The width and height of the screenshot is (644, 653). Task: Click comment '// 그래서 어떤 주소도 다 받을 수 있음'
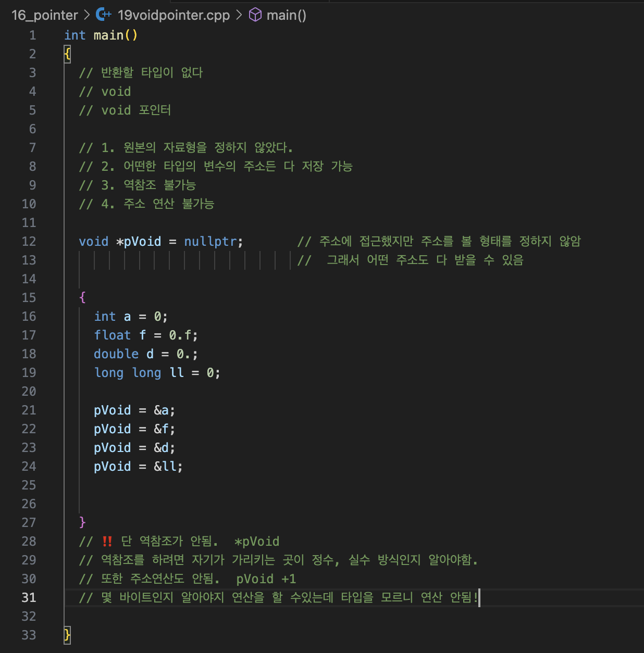[411, 260]
